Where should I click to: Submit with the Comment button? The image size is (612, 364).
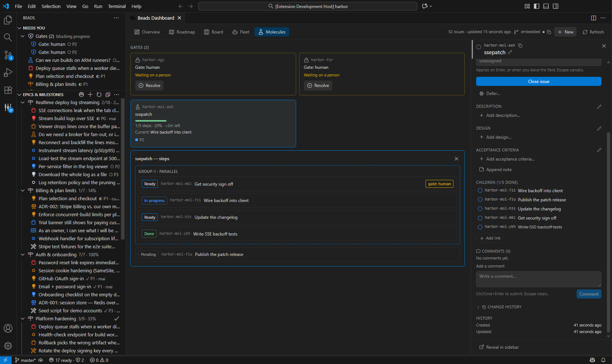(x=589, y=294)
